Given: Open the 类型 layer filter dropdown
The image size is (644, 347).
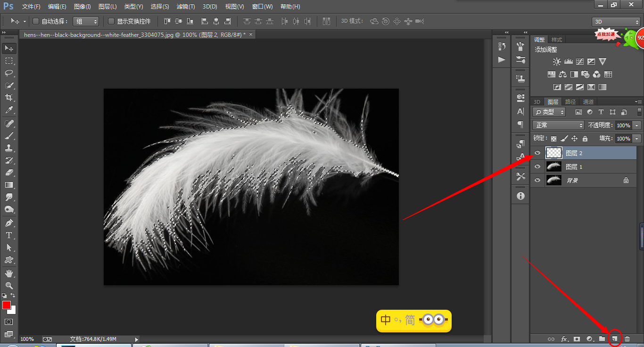Looking at the screenshot, I should (x=549, y=112).
